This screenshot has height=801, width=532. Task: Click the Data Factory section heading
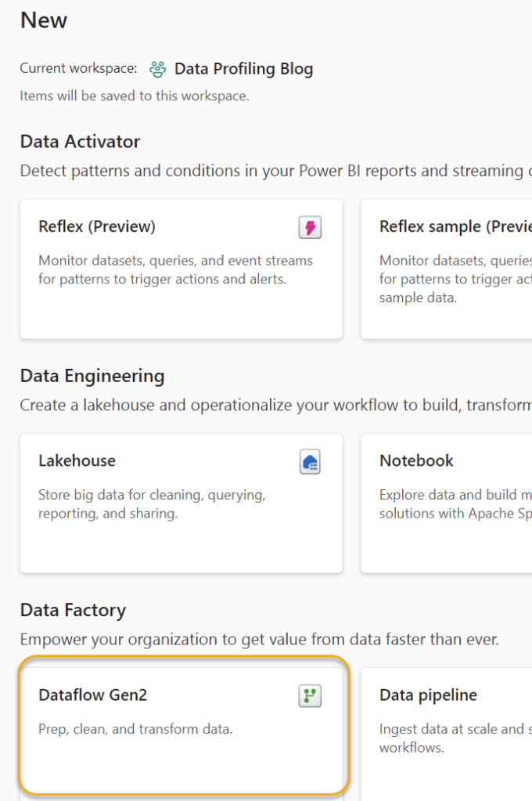73,610
